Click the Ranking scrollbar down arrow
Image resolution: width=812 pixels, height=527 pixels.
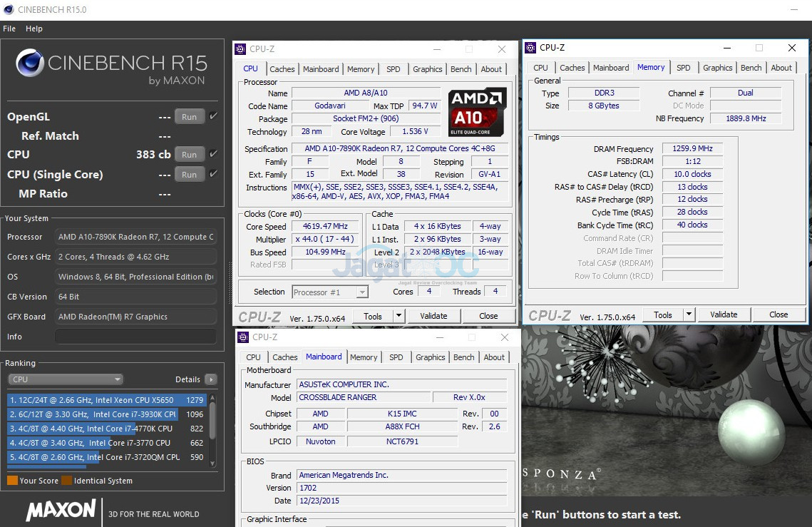[x=212, y=464]
